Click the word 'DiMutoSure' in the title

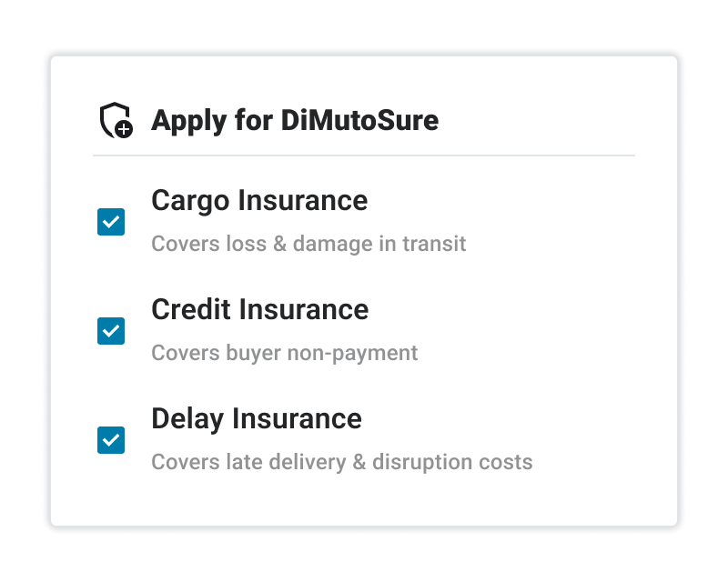pyautogui.click(x=359, y=120)
